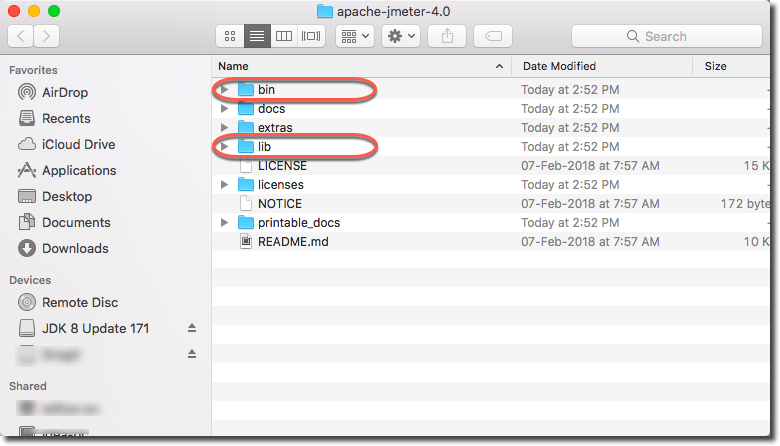Screen dimensions: 780x446
Task: Switch to Cover Flow view
Action: coord(311,36)
